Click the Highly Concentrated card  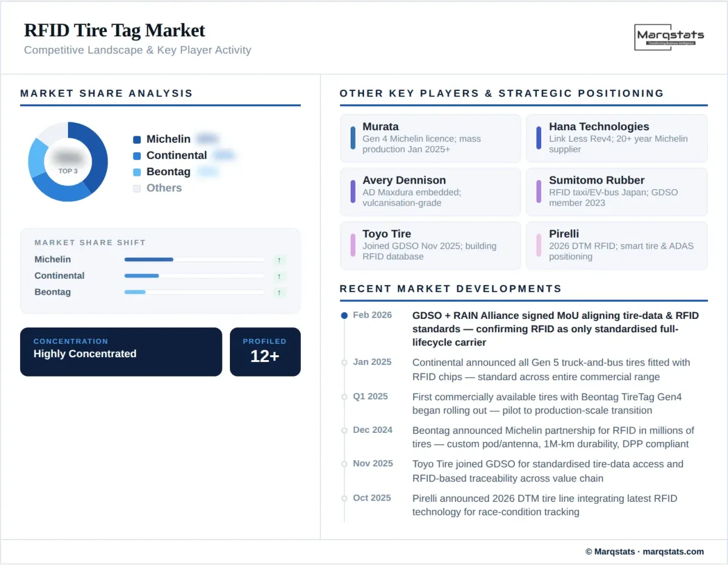[121, 352]
